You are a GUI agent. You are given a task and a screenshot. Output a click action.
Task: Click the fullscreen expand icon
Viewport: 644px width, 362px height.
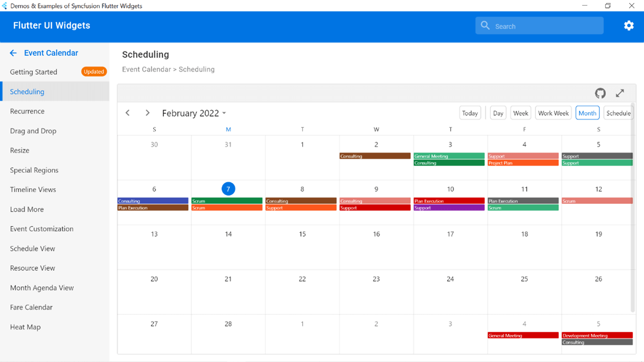pos(620,93)
